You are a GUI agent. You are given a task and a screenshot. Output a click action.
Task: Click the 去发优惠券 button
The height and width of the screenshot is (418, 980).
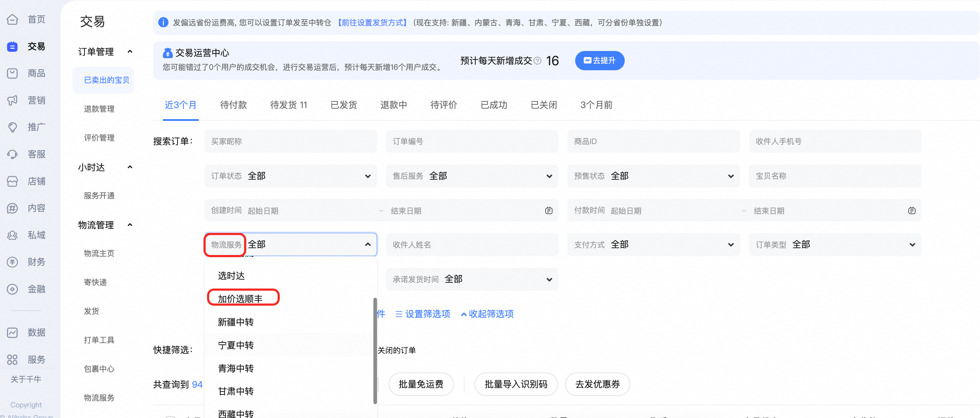tap(597, 384)
